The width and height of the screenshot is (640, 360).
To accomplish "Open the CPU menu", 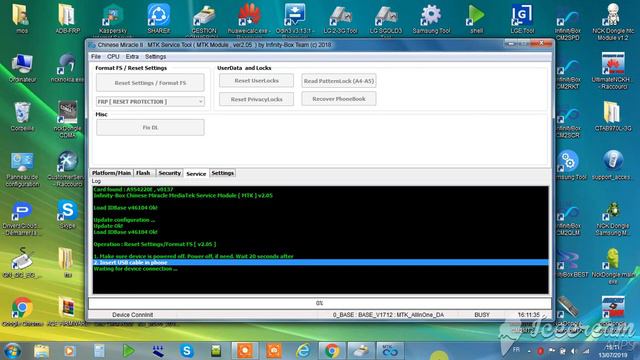I will click(113, 56).
